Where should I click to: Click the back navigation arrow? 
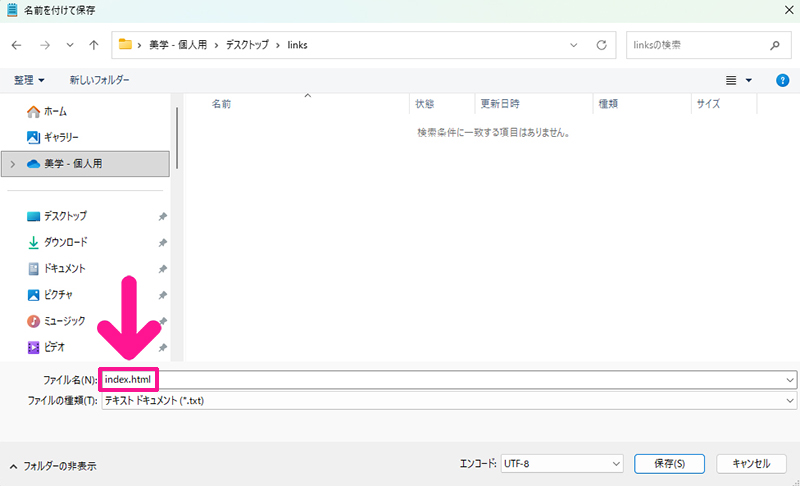16,45
